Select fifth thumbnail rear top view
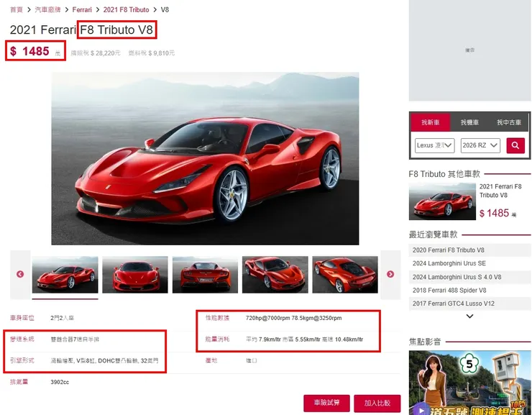 [345, 275]
